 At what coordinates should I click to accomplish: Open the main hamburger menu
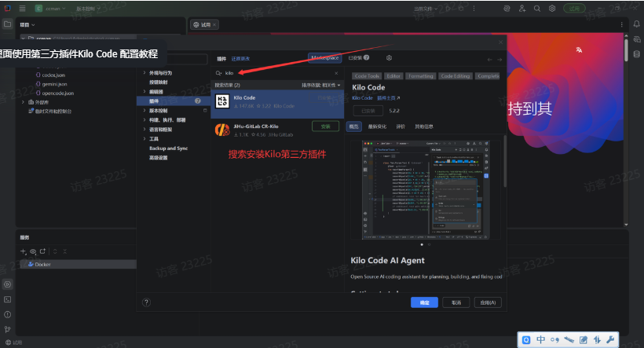[x=22, y=8]
